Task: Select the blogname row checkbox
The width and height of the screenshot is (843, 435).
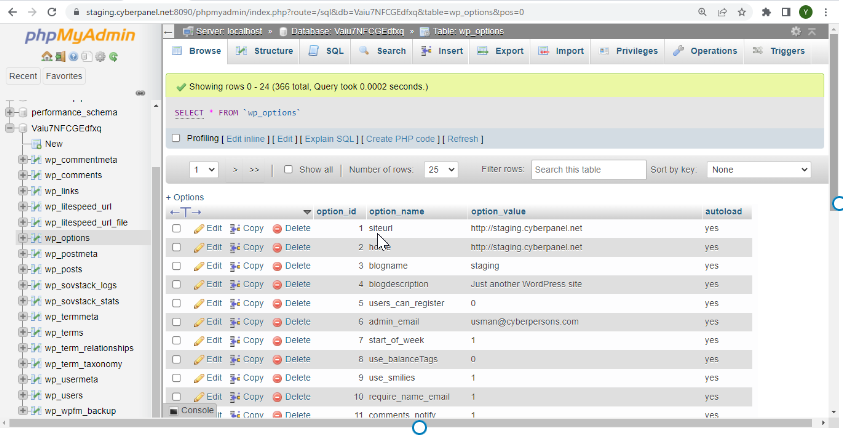Action: coord(176,266)
